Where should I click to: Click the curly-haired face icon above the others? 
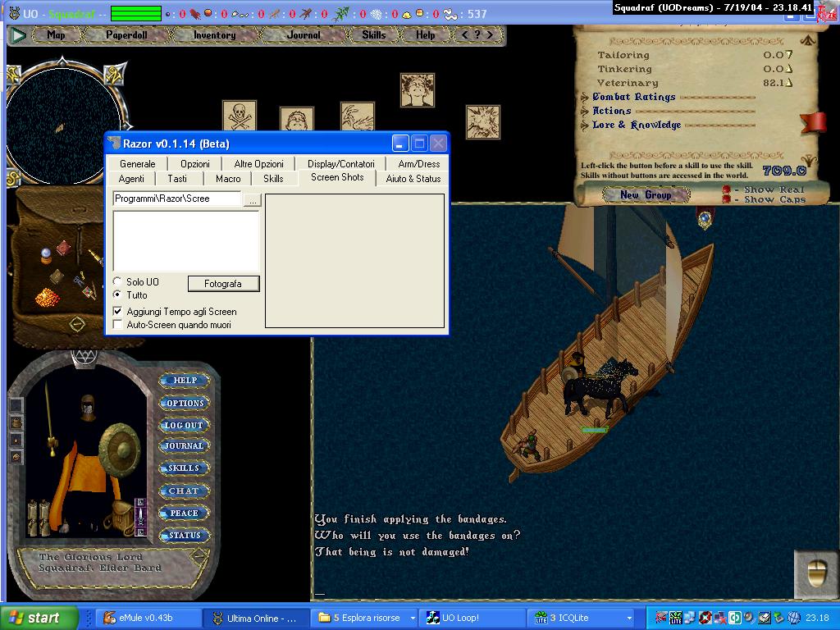pos(418,90)
